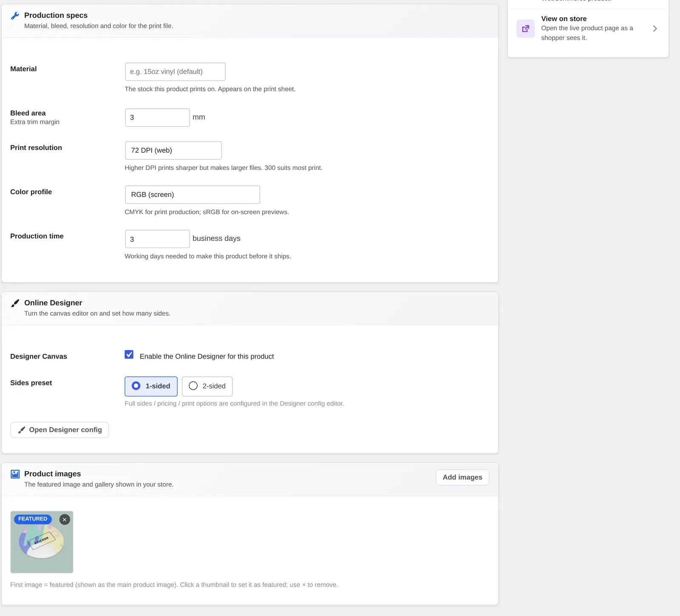This screenshot has width=680, height=616.
Task: Click the FEATURED badge on the thumbnail
Action: (x=33, y=519)
